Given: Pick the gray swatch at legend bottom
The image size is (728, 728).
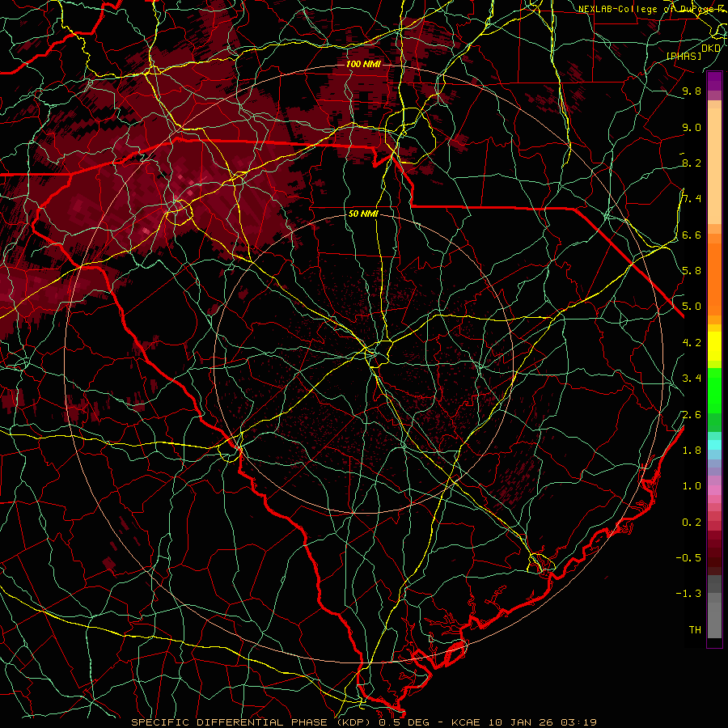Looking at the screenshot, I should pyautogui.click(x=714, y=620).
